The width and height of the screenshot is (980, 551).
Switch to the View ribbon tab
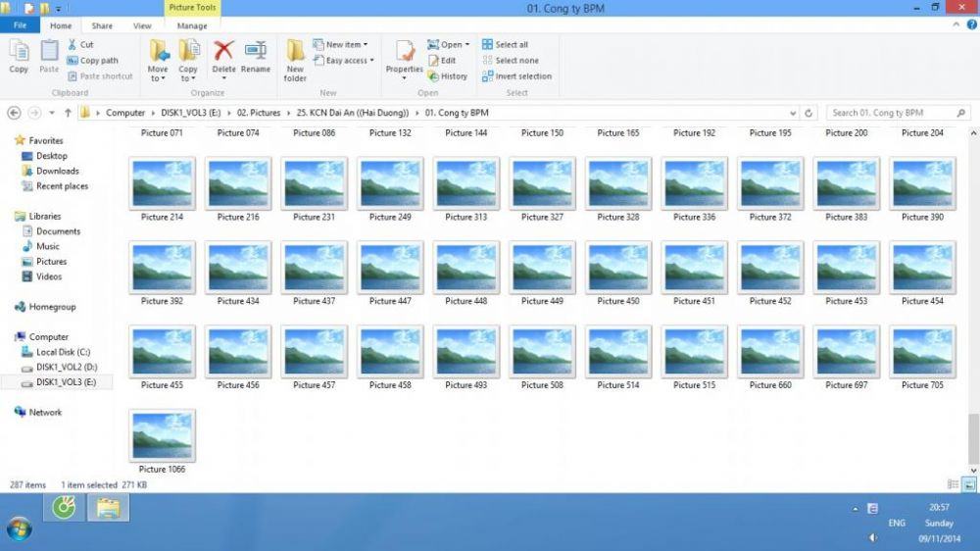tap(142, 26)
